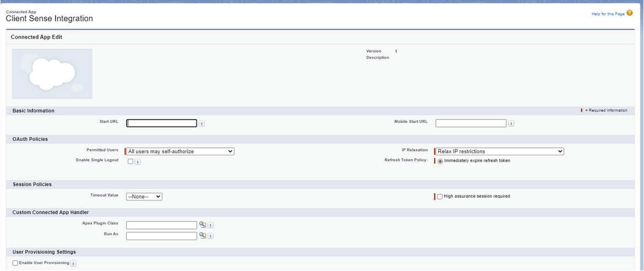This screenshot has width=644, height=271.
Task: Click the Permitted Users label
Action: 102,150
